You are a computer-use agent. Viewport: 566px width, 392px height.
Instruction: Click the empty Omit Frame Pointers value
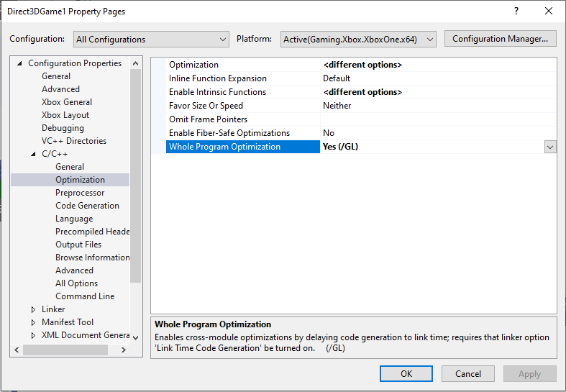(x=438, y=119)
